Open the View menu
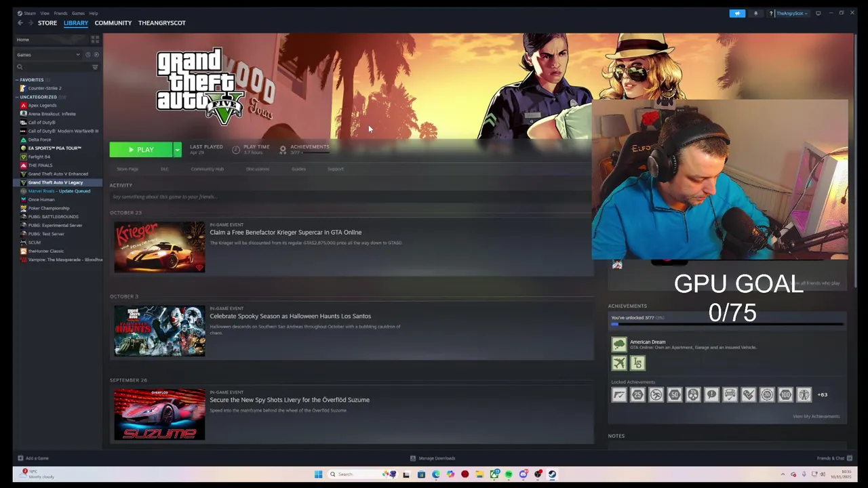Screen dimensions: 868x488 click(45, 14)
